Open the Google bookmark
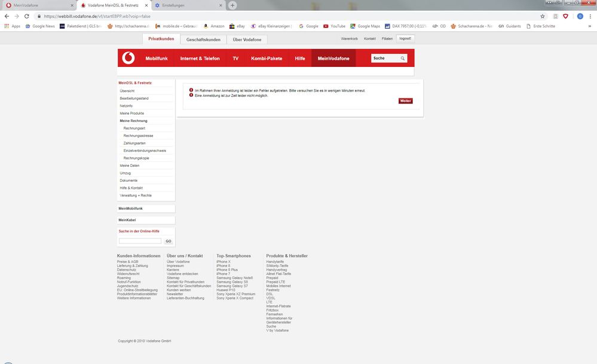This screenshot has height=364, width=597. click(308, 26)
